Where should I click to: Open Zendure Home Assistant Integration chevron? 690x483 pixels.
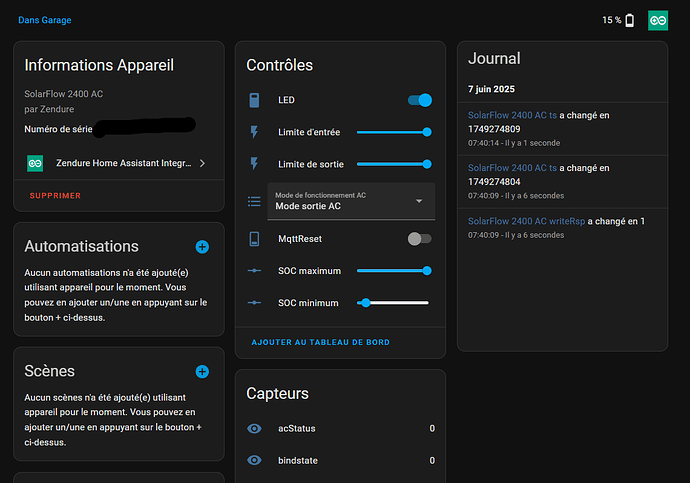point(202,163)
